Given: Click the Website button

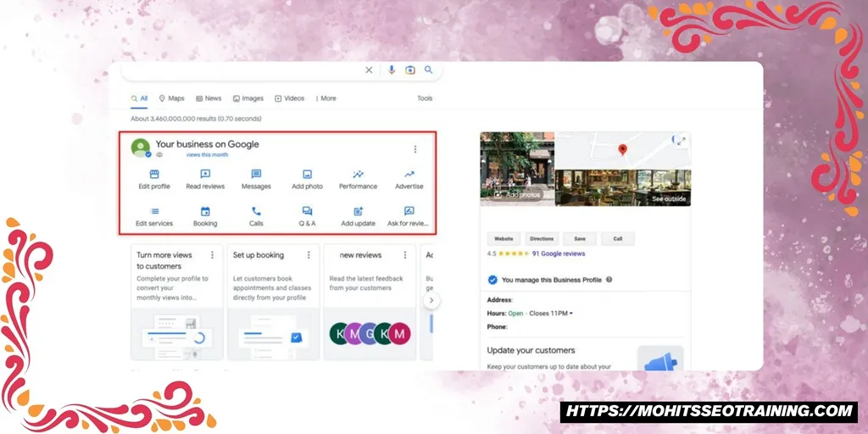Looking at the screenshot, I should pos(504,238).
